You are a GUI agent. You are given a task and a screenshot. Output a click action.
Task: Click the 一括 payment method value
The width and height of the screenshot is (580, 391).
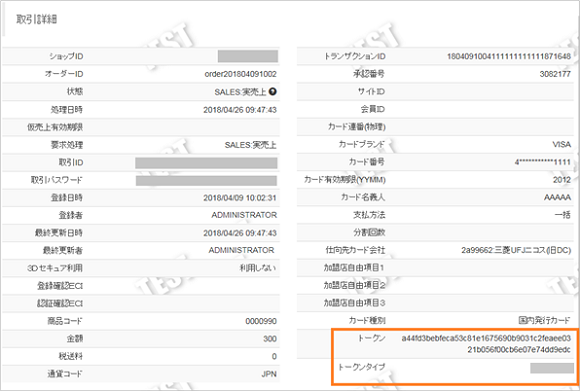[x=563, y=215]
